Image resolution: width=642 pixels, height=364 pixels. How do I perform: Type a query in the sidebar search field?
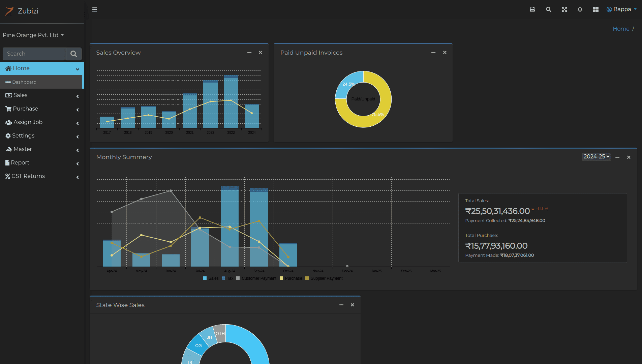[x=34, y=54]
